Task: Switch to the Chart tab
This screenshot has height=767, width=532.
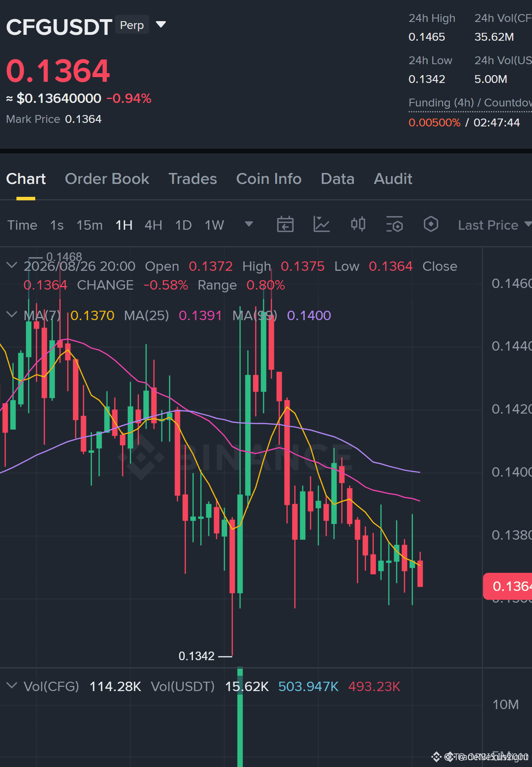Action: (x=26, y=179)
